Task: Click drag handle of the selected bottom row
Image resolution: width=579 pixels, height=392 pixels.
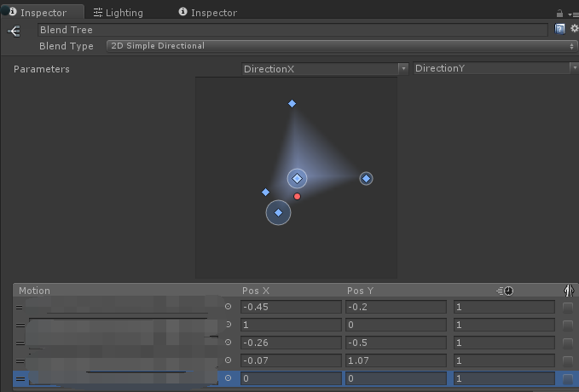Action: 20,378
